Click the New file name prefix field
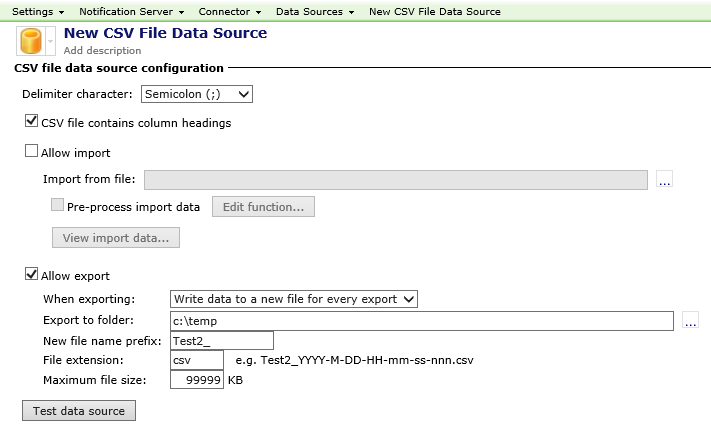711x427 pixels. pyautogui.click(x=221, y=341)
